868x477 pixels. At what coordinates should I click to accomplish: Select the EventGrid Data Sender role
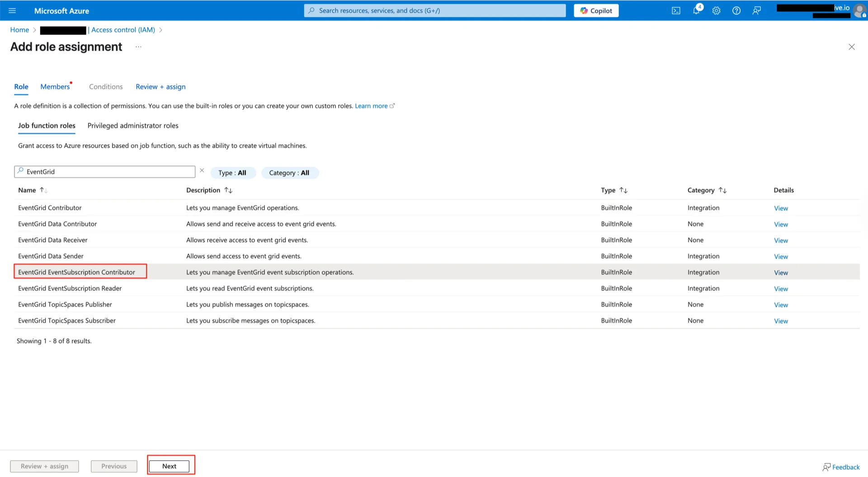51,256
